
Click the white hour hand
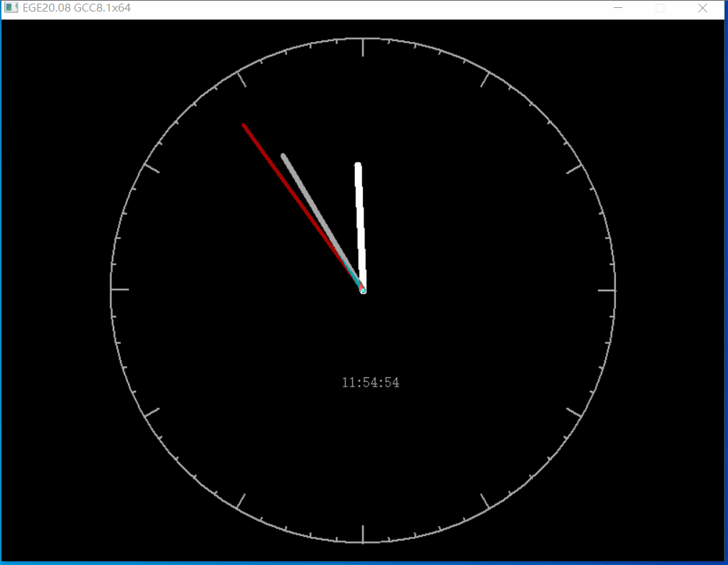(x=360, y=228)
